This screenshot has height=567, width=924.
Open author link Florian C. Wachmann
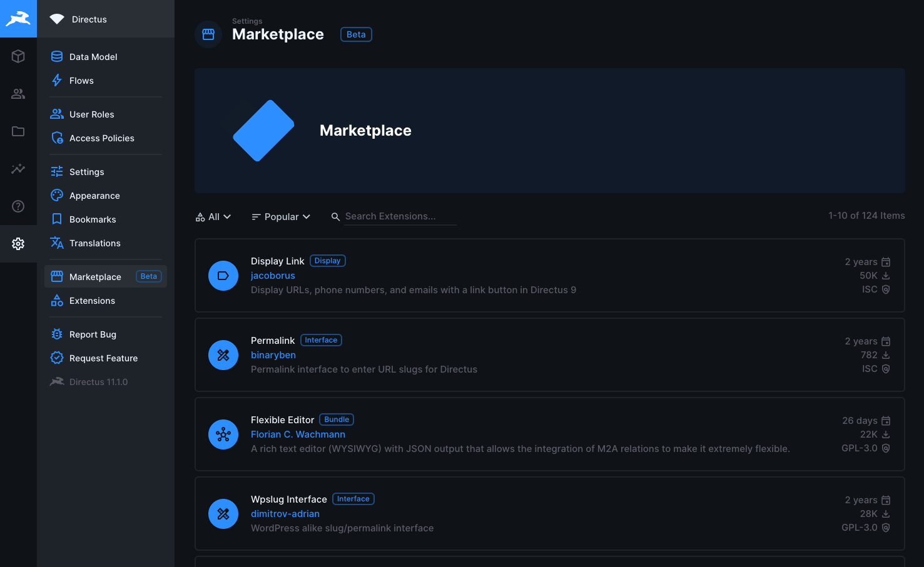click(298, 434)
